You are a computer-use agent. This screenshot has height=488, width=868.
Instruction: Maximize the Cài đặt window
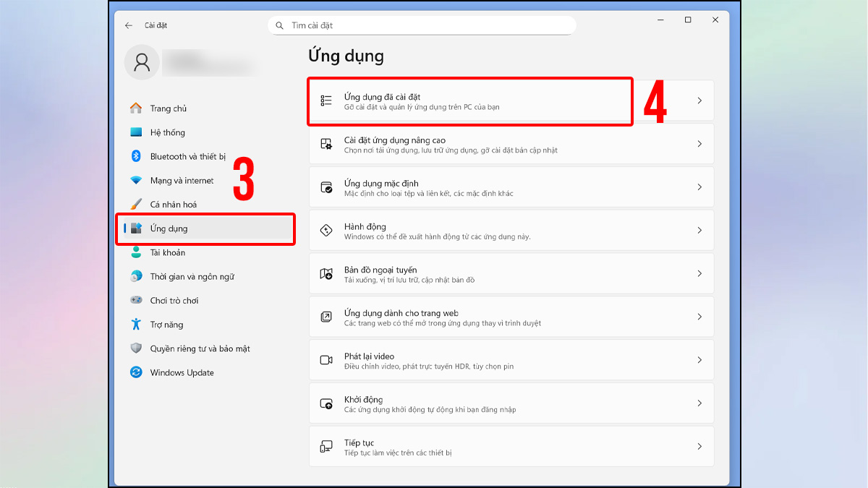tap(688, 20)
